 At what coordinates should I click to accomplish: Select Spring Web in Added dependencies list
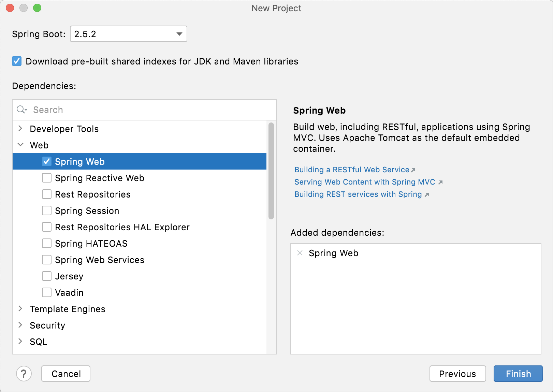coord(333,253)
